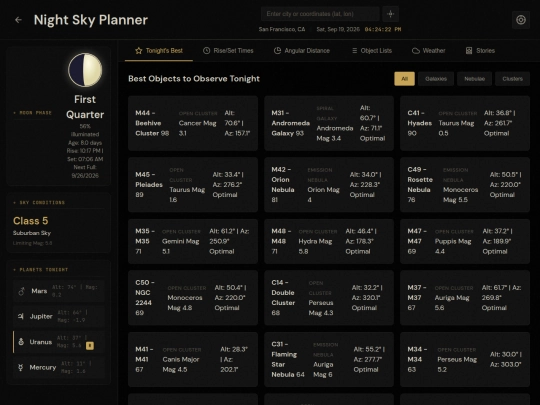Open the M47 Puppis cluster card

tap(465, 241)
